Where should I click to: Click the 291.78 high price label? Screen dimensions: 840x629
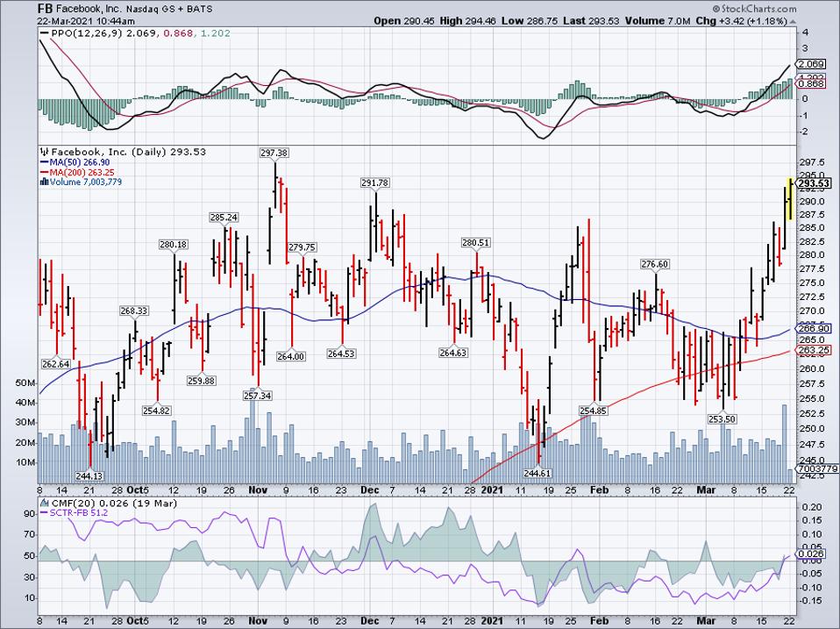(375, 182)
